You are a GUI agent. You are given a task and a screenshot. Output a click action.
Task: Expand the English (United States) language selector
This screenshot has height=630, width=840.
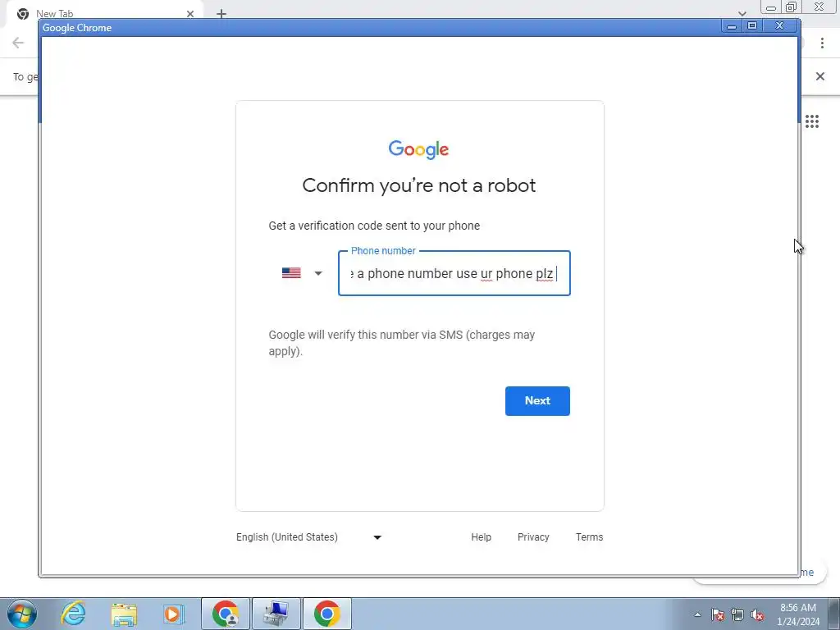tap(308, 537)
